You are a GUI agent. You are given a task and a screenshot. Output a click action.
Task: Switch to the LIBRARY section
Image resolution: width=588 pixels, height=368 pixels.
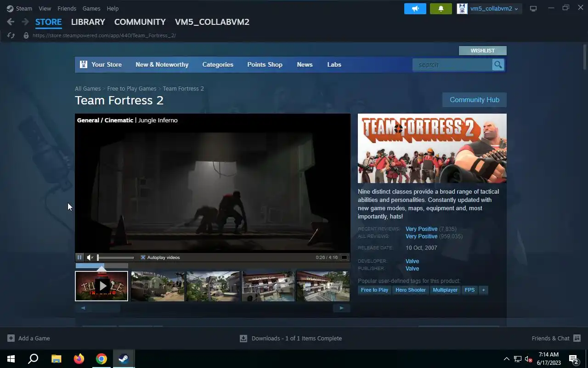pyautogui.click(x=88, y=22)
